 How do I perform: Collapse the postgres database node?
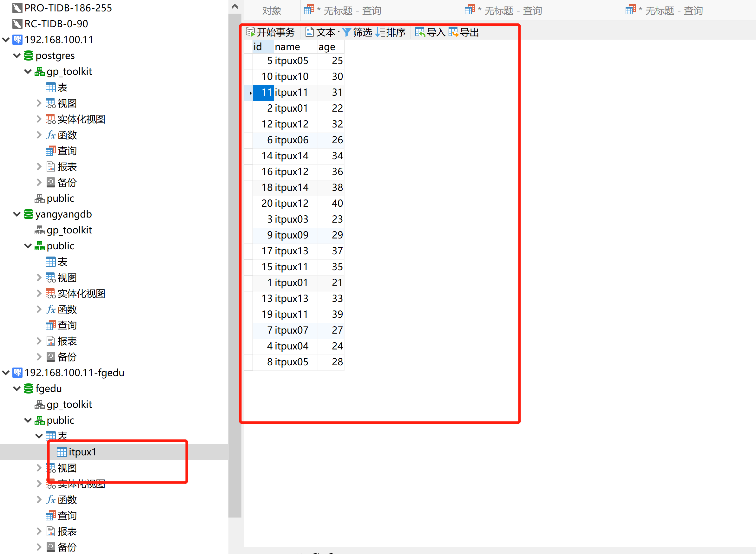tap(17, 56)
